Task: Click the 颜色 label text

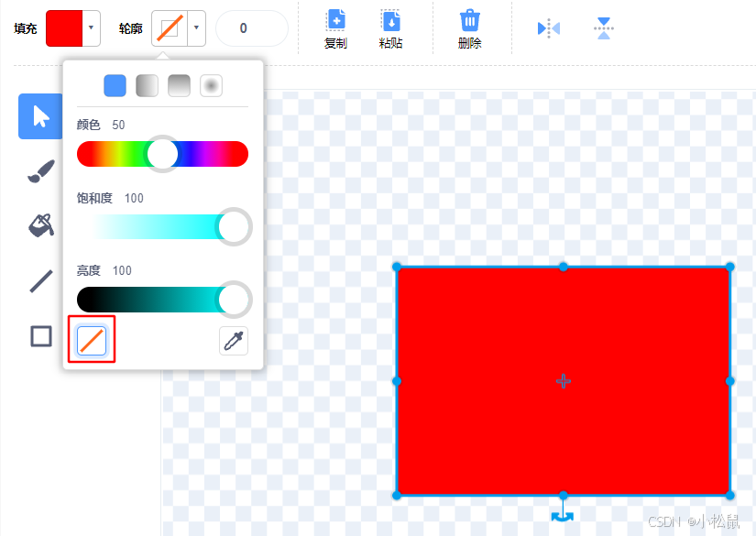Action: point(89,125)
